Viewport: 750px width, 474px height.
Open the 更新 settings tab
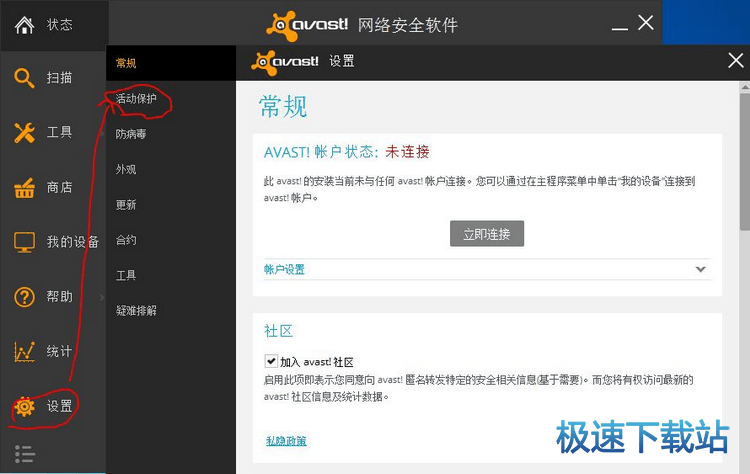pos(171,205)
